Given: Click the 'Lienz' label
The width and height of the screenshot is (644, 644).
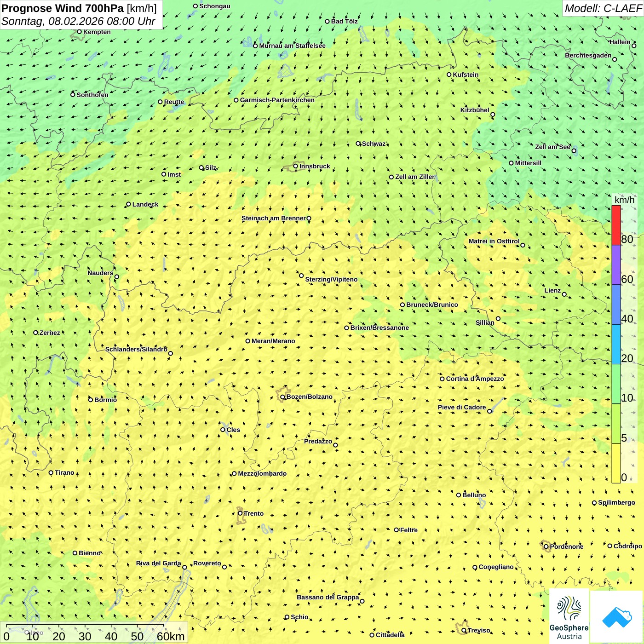Looking at the screenshot, I should pos(552,290).
